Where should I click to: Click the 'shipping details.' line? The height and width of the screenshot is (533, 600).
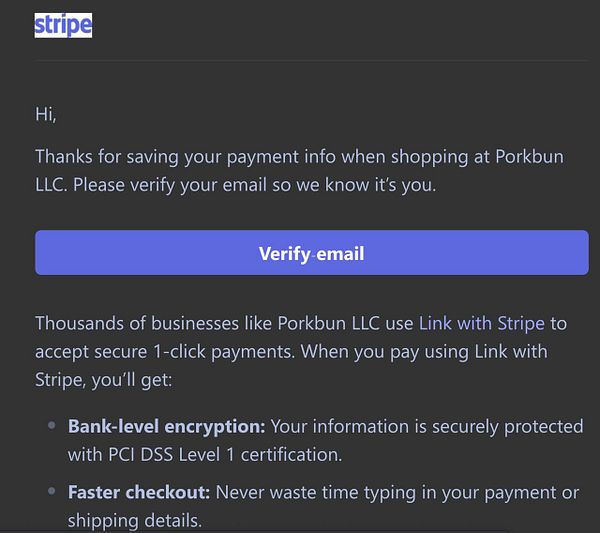coord(133,520)
